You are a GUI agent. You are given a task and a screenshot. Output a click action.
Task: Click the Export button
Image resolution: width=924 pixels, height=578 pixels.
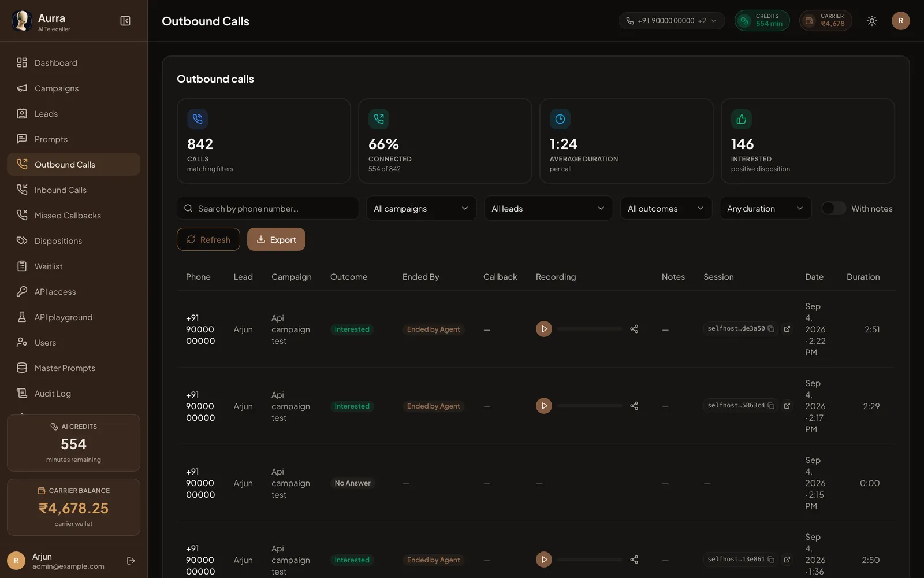276,239
